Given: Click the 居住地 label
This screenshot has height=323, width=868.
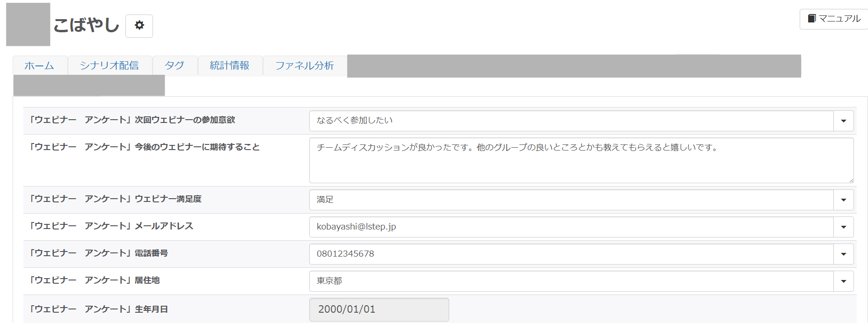Looking at the screenshot, I should 94,280.
